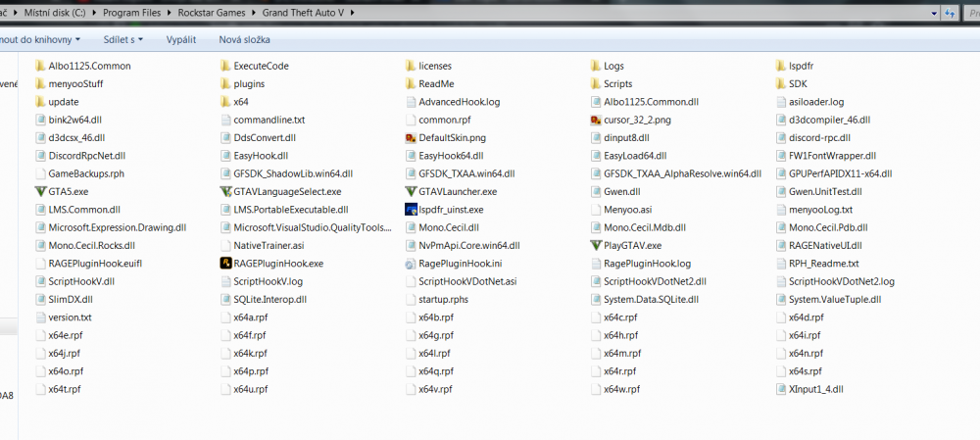
Task: Select the PlayGTAV.exe icon
Action: (x=596, y=245)
